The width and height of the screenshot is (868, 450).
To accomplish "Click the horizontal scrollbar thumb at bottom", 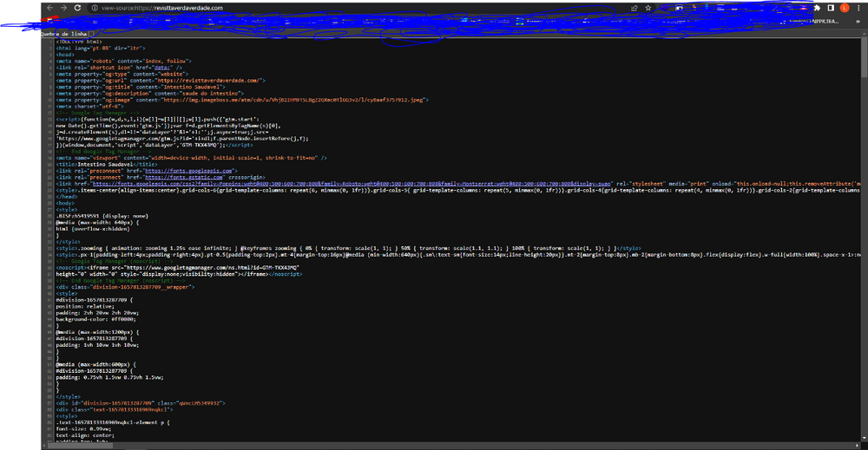I will click(82, 445).
